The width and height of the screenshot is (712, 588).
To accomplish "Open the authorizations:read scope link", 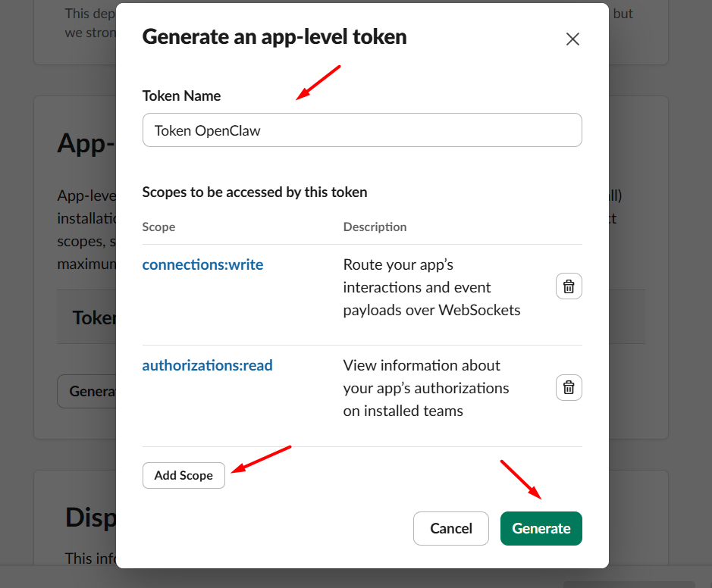I will [207, 365].
